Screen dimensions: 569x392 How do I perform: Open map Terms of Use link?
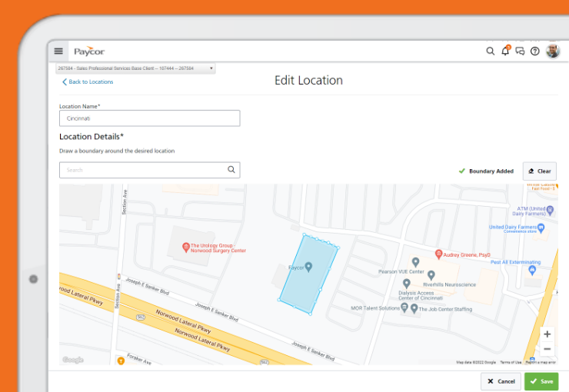(511, 362)
